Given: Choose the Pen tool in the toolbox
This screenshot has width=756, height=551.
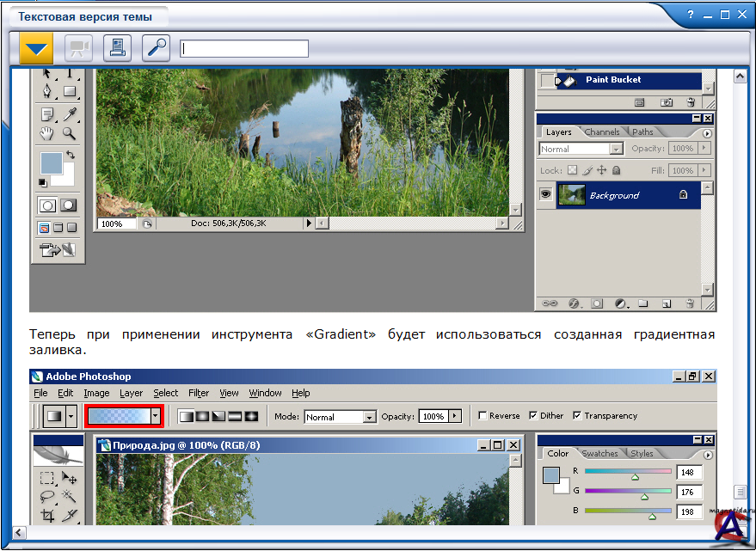Looking at the screenshot, I should tap(47, 91).
